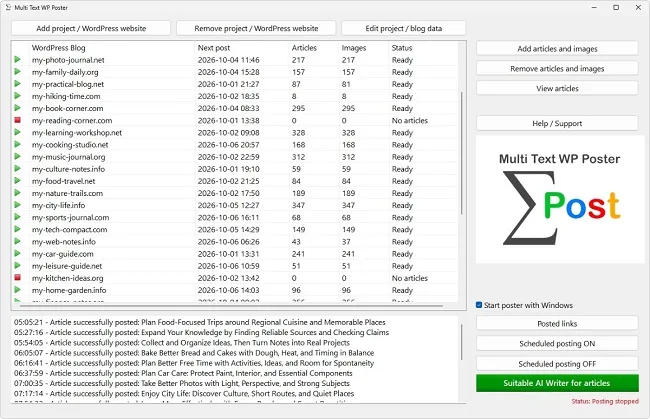The height and width of the screenshot is (419, 650).
Task: Click green play icon for my-tech-compact.com
Action: (x=17, y=229)
